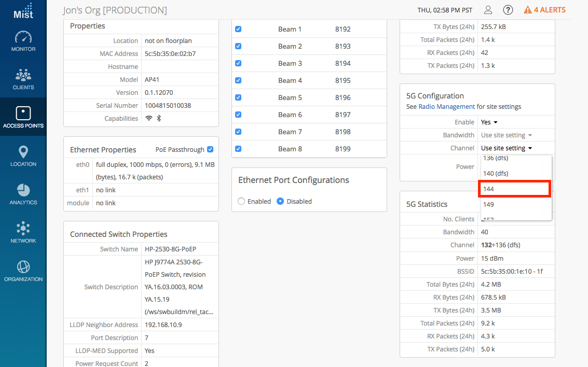Open the 5G Enable dropdown
Image resolution: width=588 pixels, height=367 pixels.
pos(489,122)
